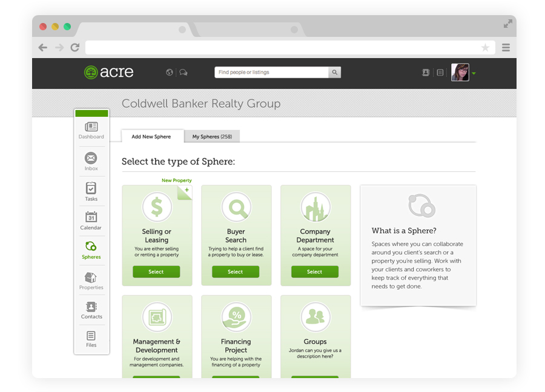This screenshot has width=545, height=392.
Task: Click the globe icon in header
Action: pos(170,72)
